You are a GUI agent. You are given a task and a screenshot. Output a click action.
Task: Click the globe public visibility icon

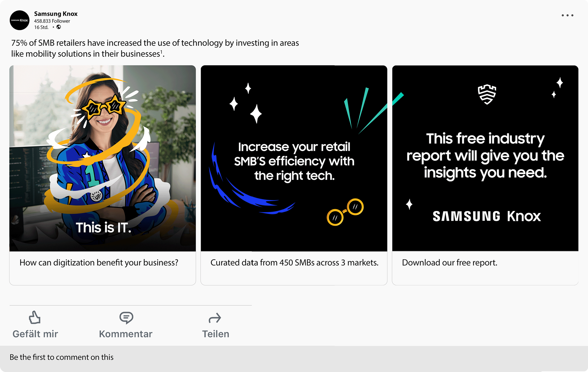click(59, 27)
